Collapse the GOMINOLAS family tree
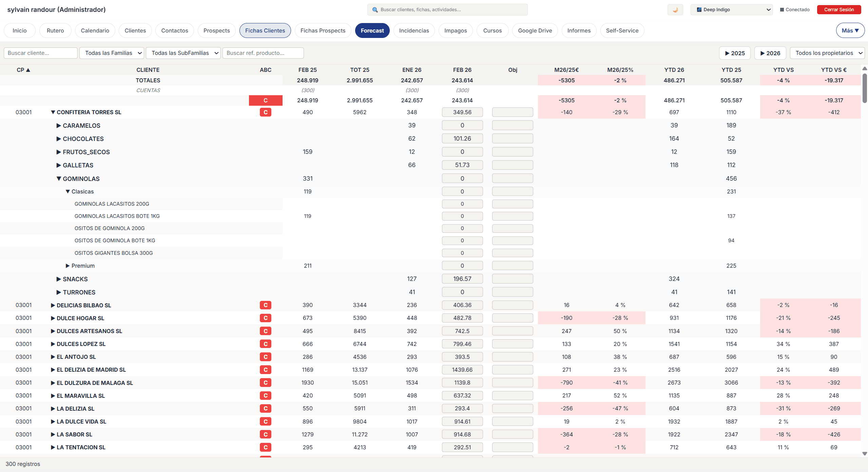Viewport: 868px width, 472px height. pos(58,179)
